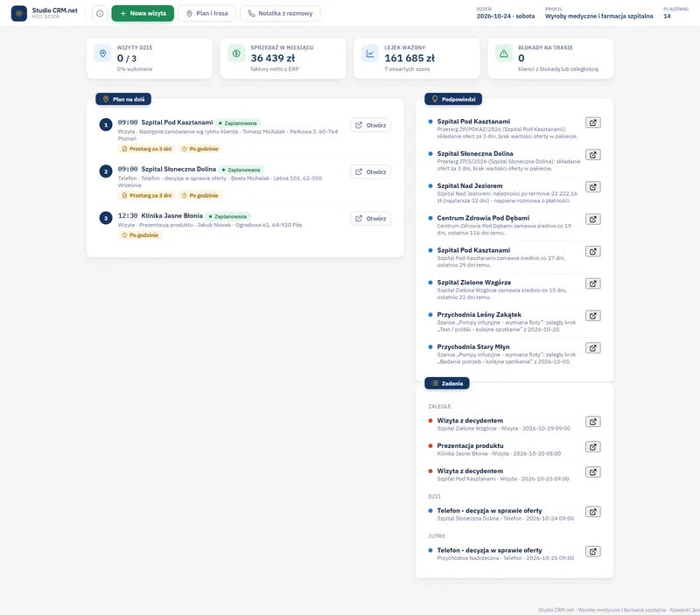
Task: Create a new visit with Nowa wizyta
Action: point(143,13)
